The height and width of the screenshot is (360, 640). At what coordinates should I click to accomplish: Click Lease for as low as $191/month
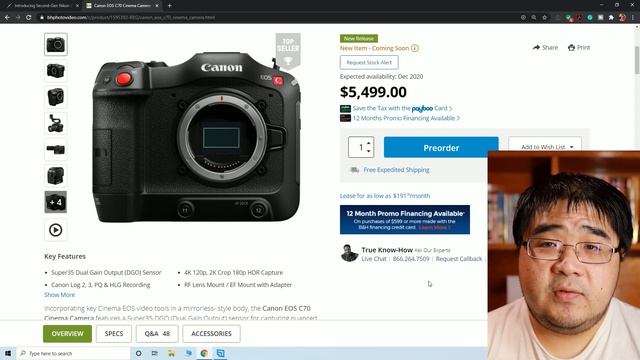(x=385, y=196)
